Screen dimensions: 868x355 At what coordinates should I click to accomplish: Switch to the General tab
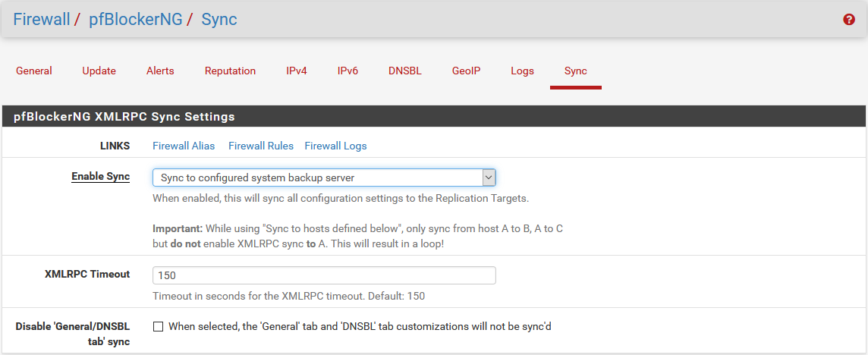point(34,71)
